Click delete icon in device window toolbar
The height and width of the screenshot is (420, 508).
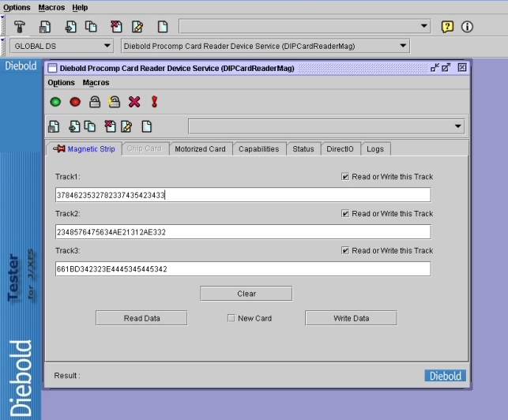point(110,126)
